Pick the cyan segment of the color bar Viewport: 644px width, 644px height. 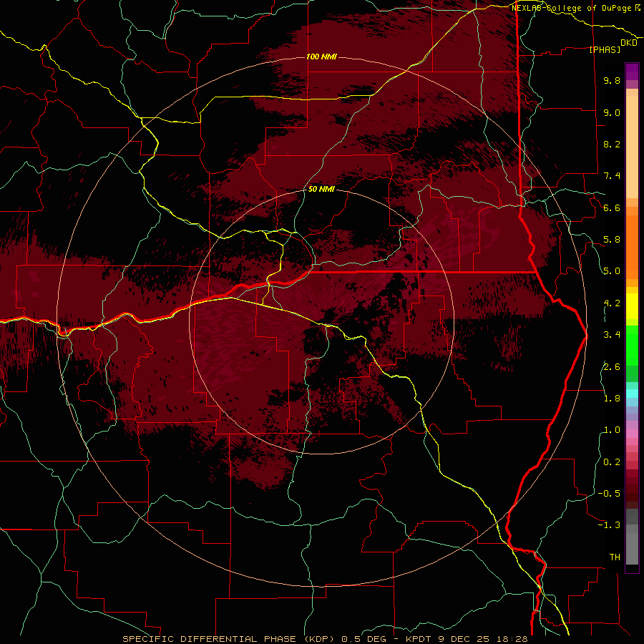tap(632, 394)
